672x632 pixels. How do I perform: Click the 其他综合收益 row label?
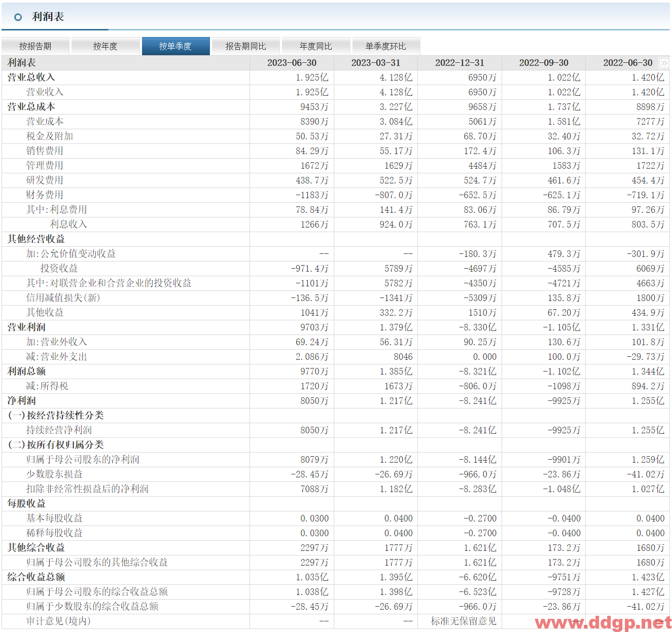(x=36, y=548)
